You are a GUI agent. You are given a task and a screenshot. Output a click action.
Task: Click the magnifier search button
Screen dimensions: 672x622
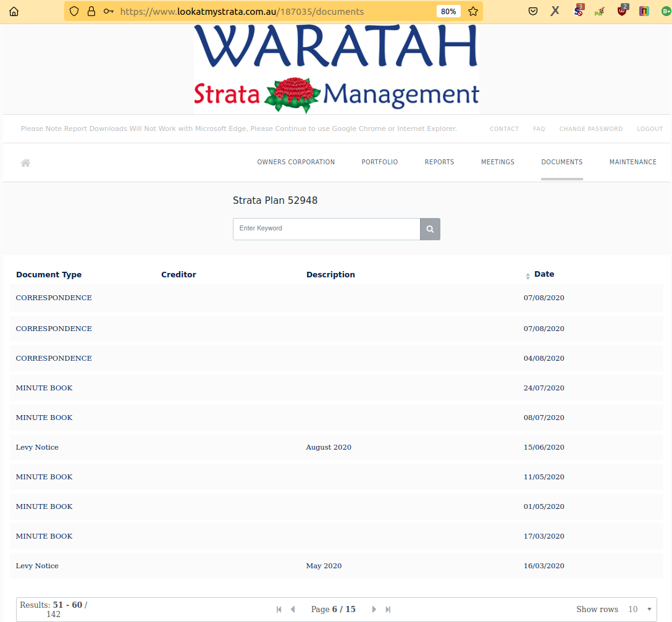tap(430, 229)
